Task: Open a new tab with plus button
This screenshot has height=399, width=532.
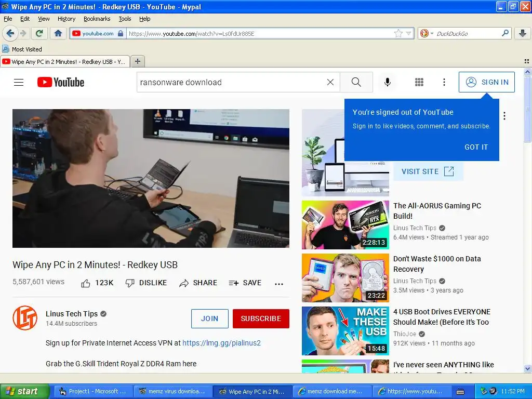Action: [137, 61]
